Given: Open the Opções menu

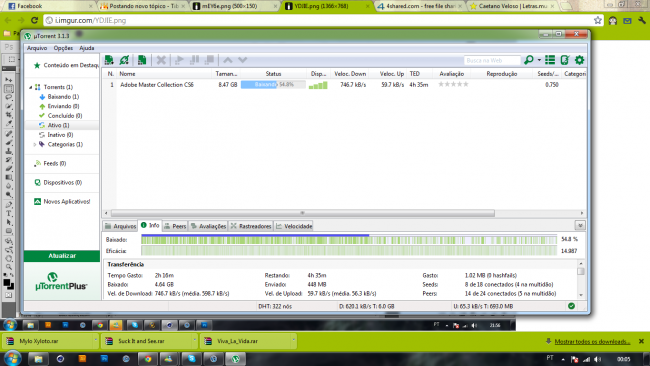Looking at the screenshot, I should 63,48.
